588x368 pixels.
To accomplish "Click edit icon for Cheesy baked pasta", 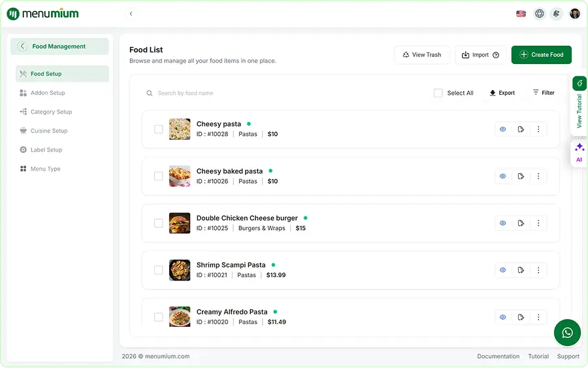I will [x=521, y=176].
